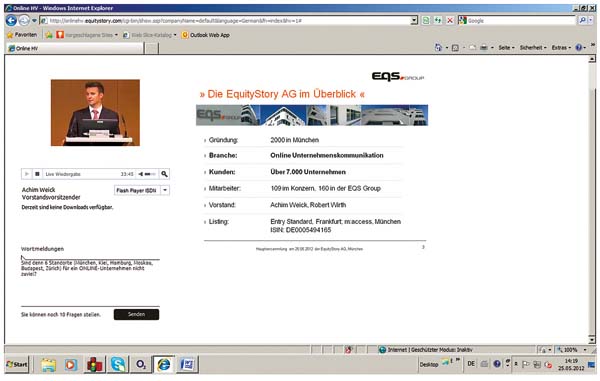Image resolution: width=600 pixels, height=381 pixels.
Task: Stop the live webcast playback
Action: pos(37,174)
